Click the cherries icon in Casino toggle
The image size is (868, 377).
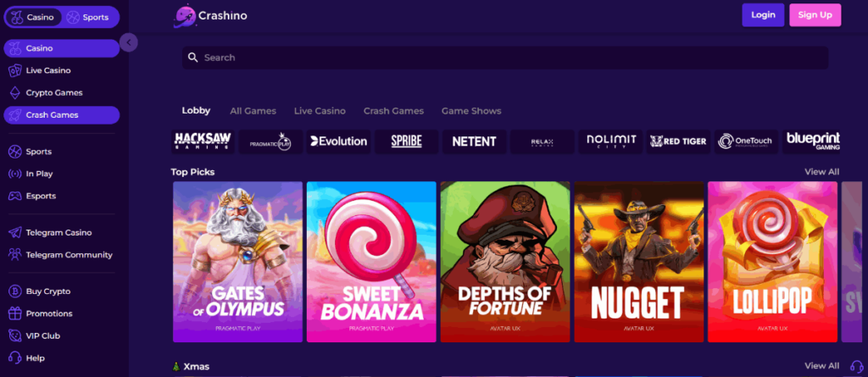click(x=17, y=17)
